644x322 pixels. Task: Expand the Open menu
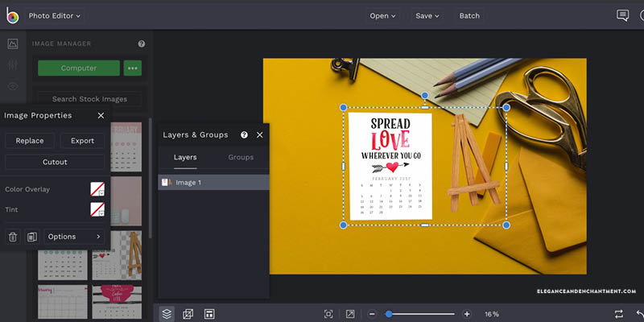(382, 15)
